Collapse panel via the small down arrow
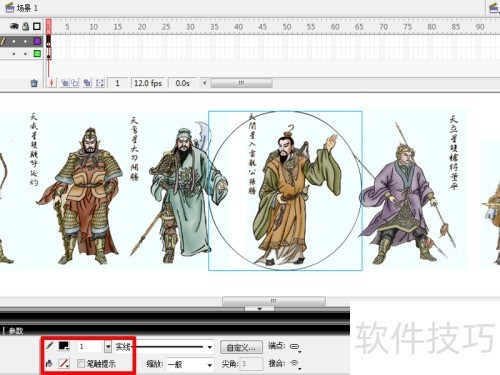This screenshot has width=500, height=375. [x=259, y=309]
